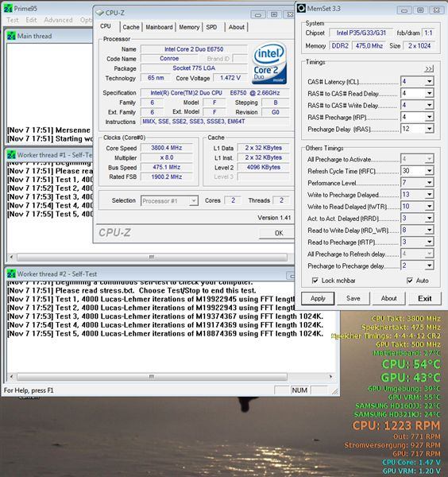The width and height of the screenshot is (448, 477).
Task: Click Worker thread #1 horizontal scrollbar thumb
Action: click(152, 258)
